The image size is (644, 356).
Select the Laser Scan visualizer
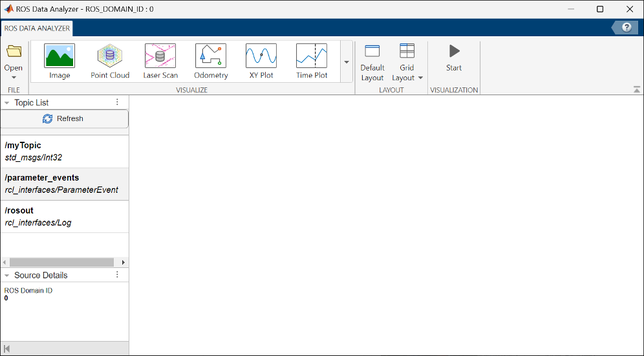(x=160, y=61)
